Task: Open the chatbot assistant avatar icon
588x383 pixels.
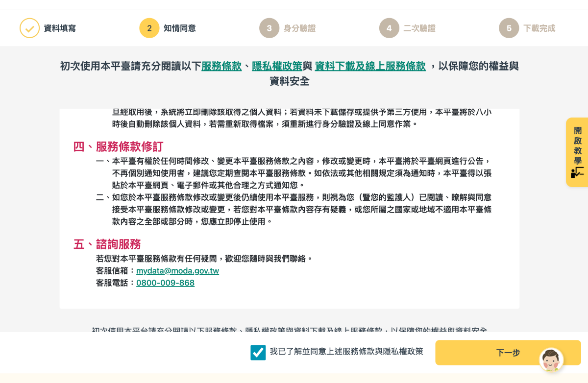Action: coord(551,360)
